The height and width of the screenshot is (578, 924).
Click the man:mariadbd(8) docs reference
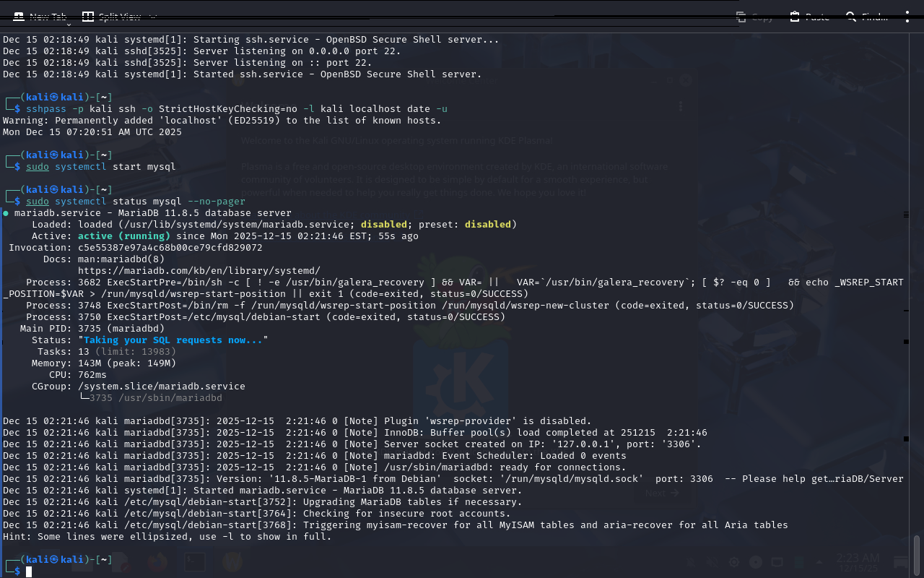pos(121,259)
